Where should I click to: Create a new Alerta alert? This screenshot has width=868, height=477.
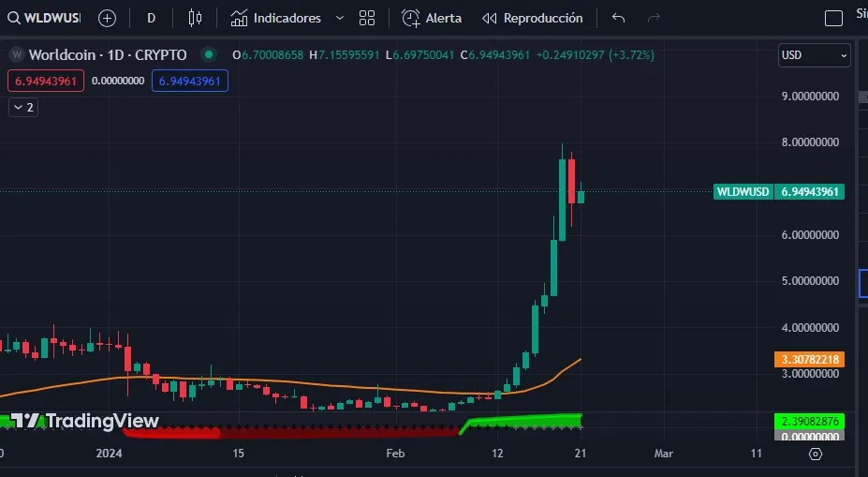coord(432,19)
